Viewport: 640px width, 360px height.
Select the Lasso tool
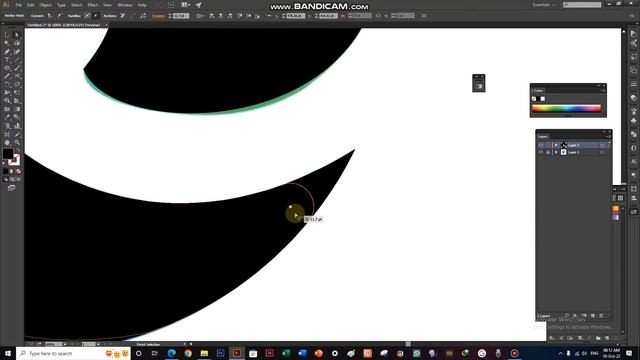17,43
